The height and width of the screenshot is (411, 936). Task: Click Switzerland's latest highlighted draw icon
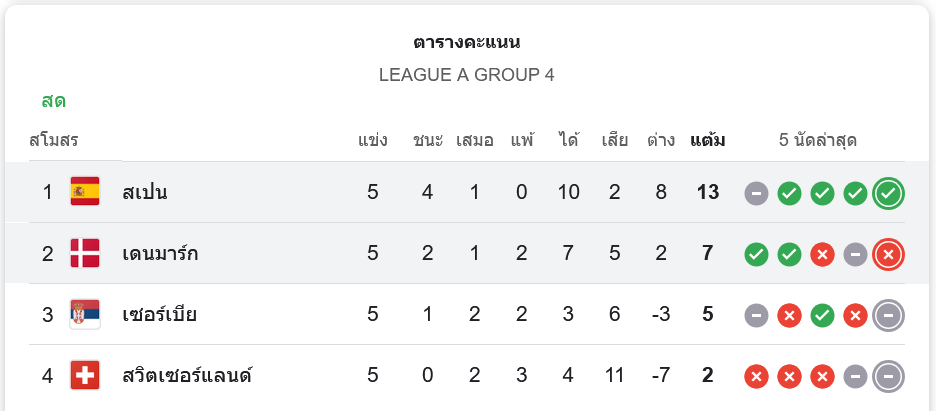click(x=887, y=377)
